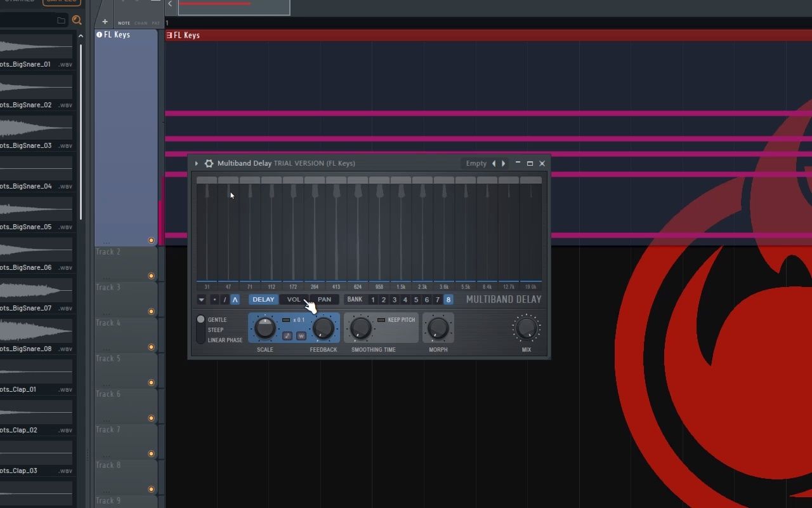Image resolution: width=812 pixels, height=508 pixels.
Task: Select bank 4
Action: (405, 300)
